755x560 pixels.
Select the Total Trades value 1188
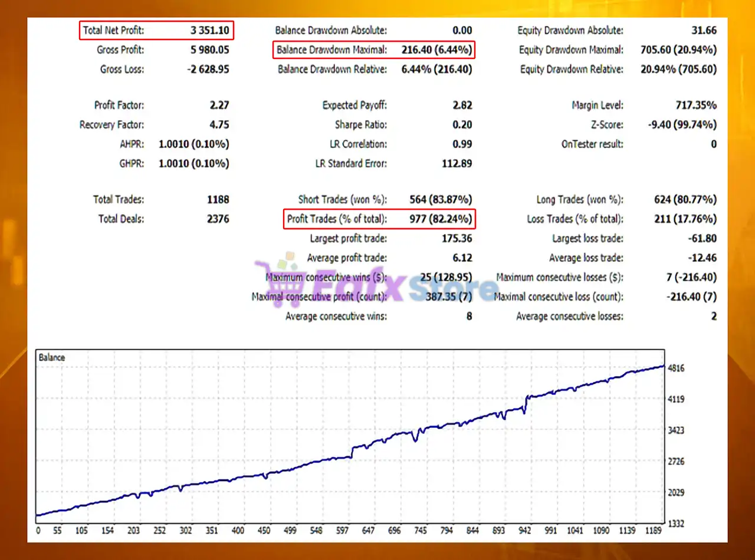[217, 200]
